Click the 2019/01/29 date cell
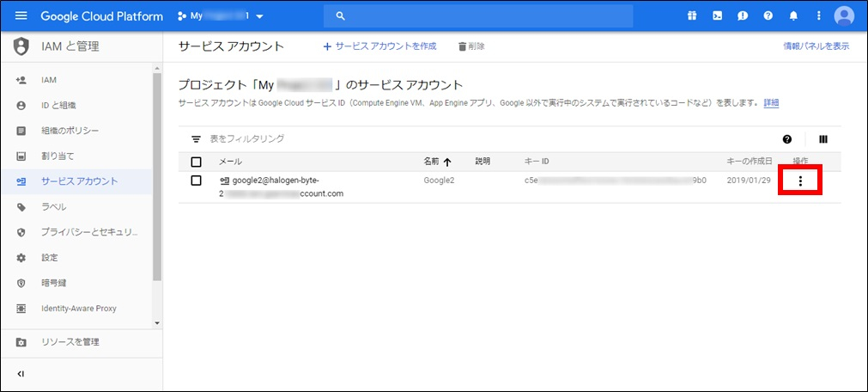 [749, 181]
